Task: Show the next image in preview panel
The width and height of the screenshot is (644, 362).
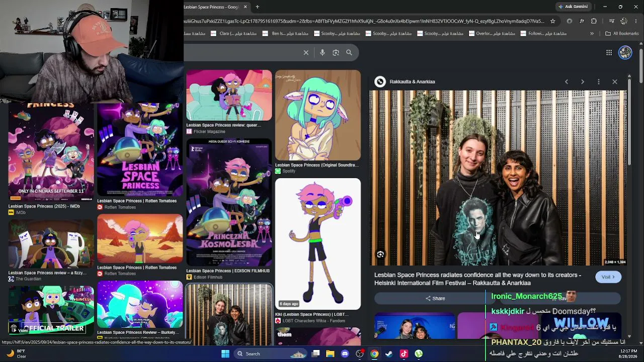Action: [583, 81]
